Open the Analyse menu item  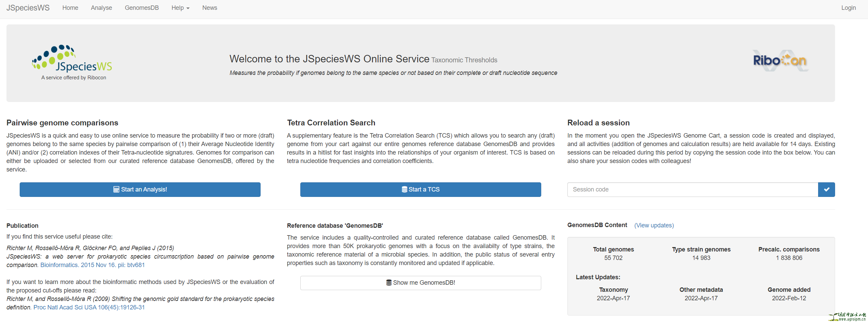click(x=101, y=8)
